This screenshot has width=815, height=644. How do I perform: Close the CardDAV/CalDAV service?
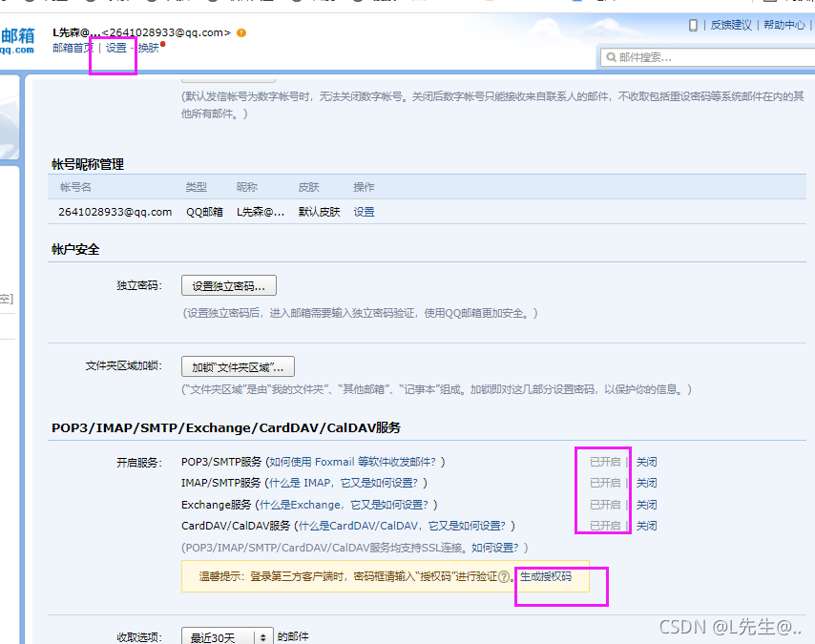[647, 526]
